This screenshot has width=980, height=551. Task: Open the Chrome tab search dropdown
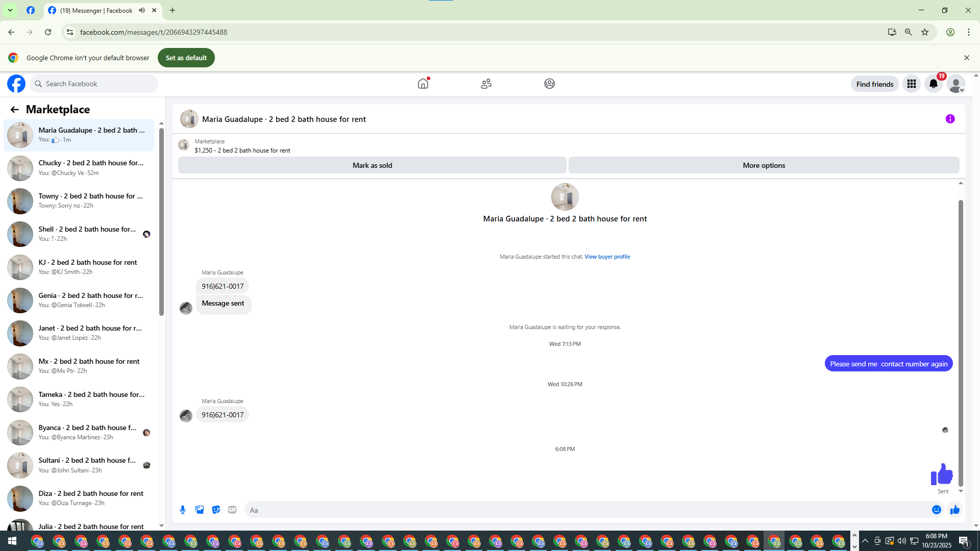tap(10, 10)
